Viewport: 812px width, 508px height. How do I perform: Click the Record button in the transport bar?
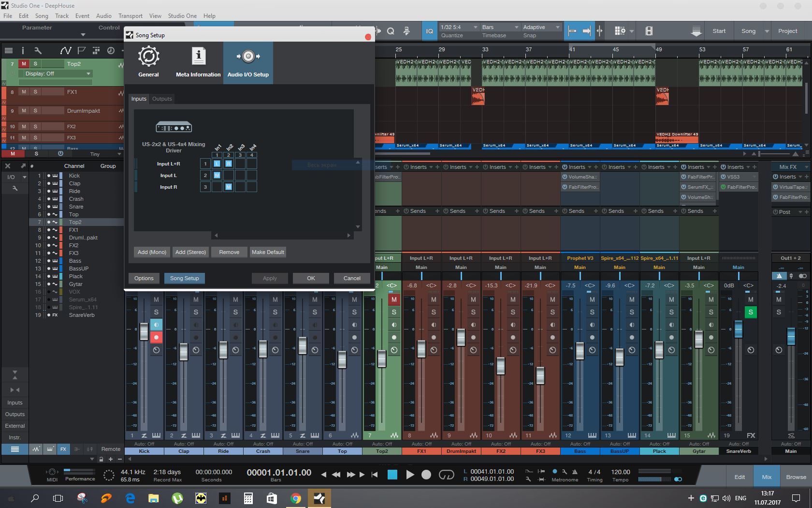click(426, 475)
